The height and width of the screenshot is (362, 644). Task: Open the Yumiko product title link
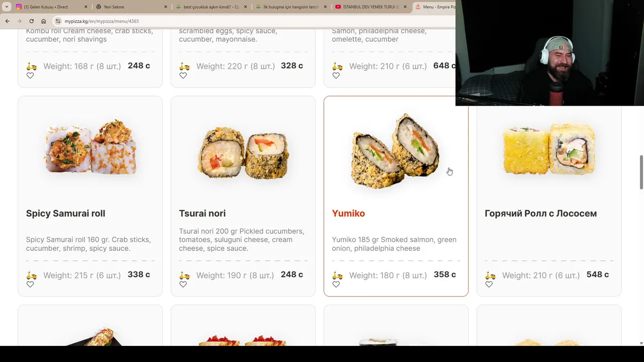click(348, 214)
